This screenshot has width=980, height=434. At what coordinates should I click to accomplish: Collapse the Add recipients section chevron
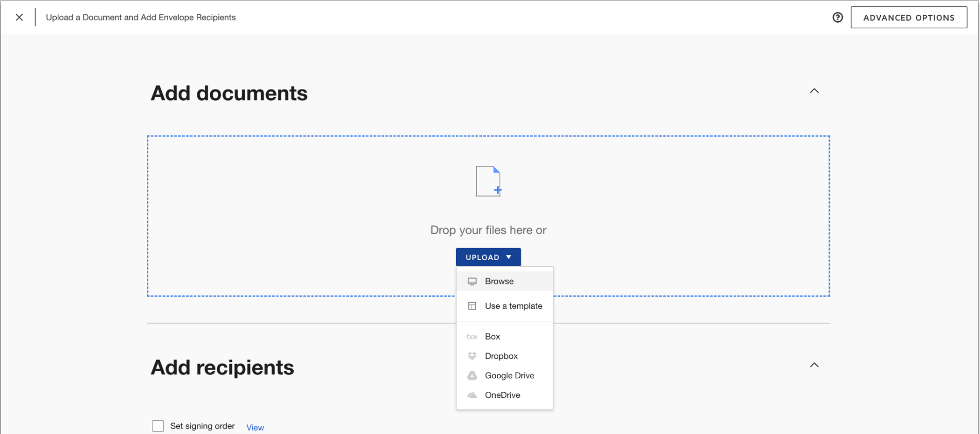pos(814,366)
